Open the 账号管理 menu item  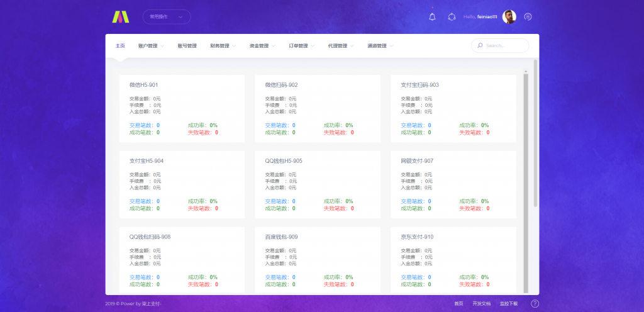point(187,46)
